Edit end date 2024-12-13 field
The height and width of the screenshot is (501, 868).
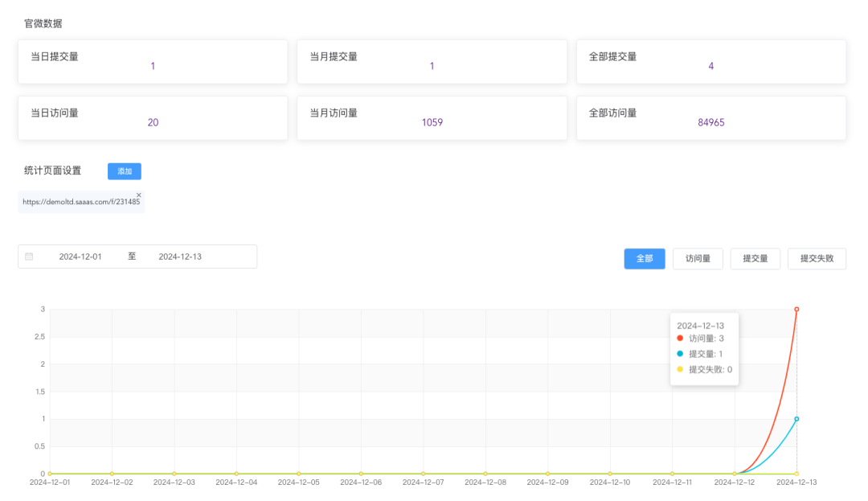tap(180, 257)
